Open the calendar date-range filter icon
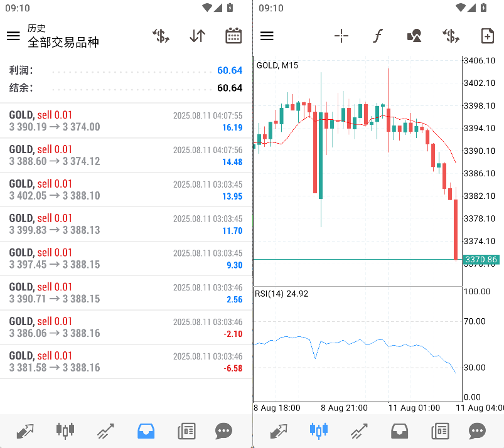 233,36
